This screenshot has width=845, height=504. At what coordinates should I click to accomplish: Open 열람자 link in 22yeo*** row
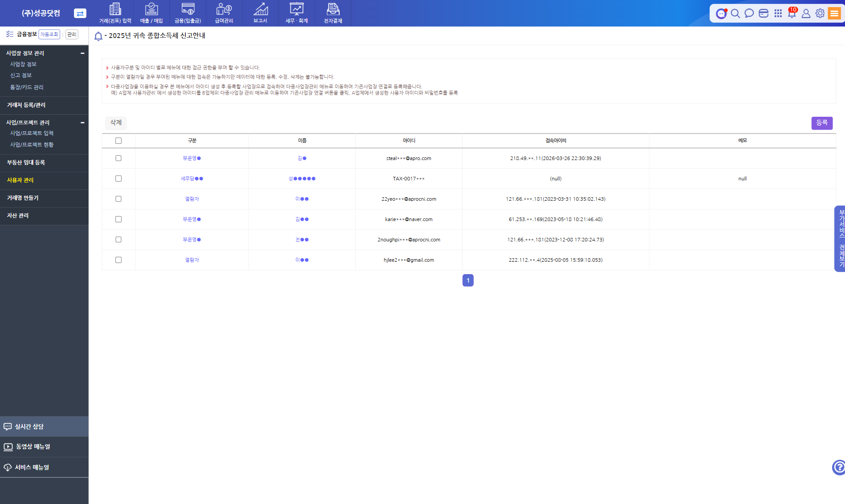point(192,199)
